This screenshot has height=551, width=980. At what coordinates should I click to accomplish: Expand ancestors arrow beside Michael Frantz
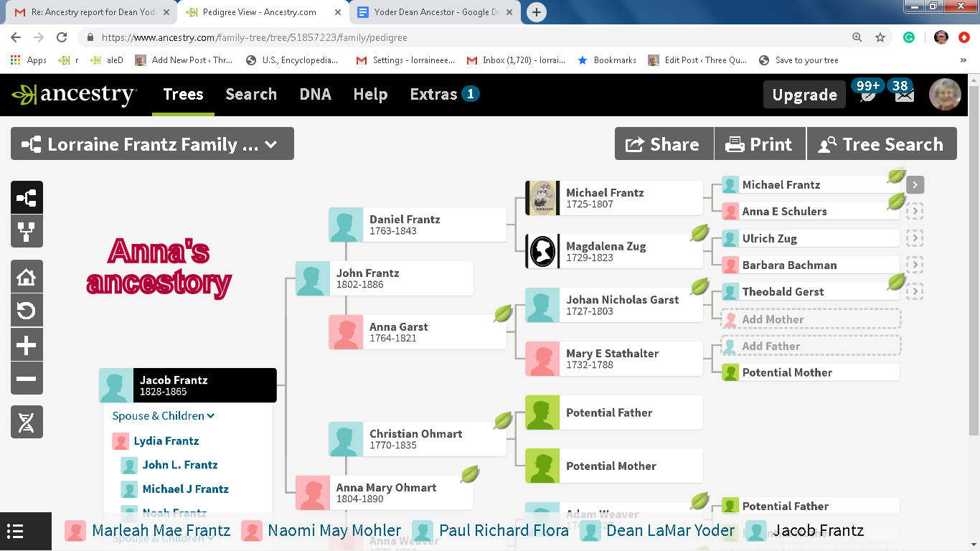pos(915,185)
